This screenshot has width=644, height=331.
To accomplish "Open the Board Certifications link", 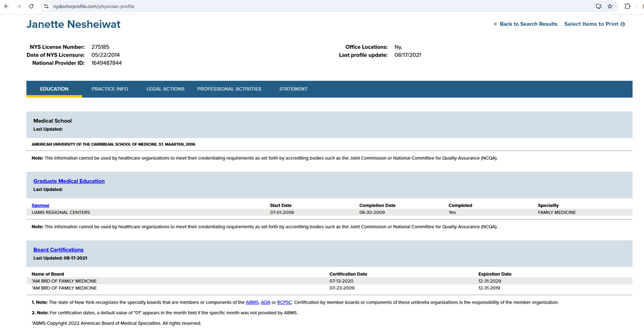I will (58, 250).
